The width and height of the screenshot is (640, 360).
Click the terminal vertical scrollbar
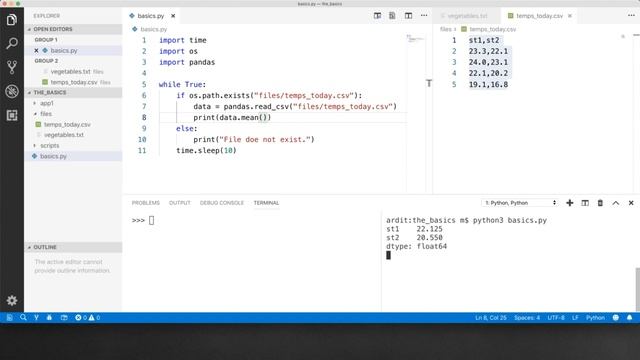637,290
